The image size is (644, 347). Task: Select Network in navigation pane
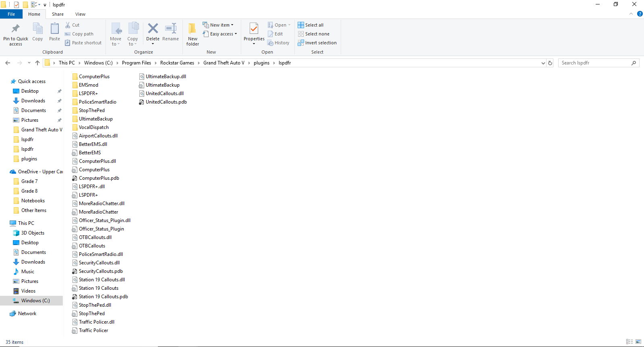tap(27, 314)
